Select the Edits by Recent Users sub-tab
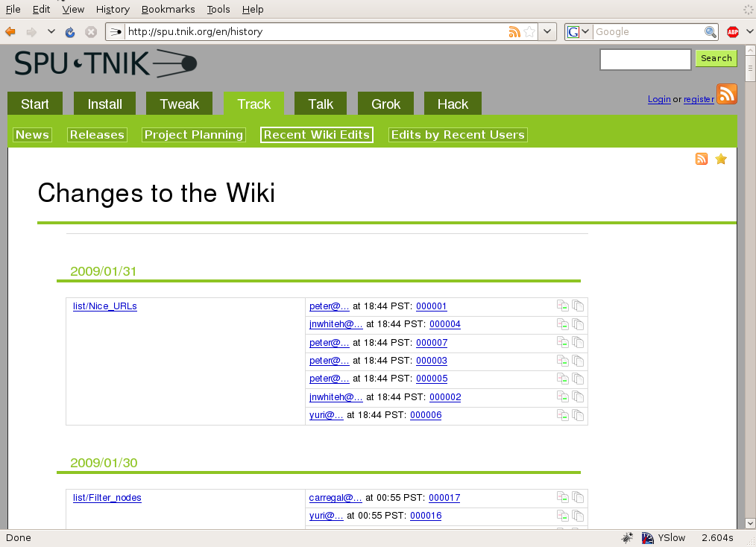 tap(458, 135)
